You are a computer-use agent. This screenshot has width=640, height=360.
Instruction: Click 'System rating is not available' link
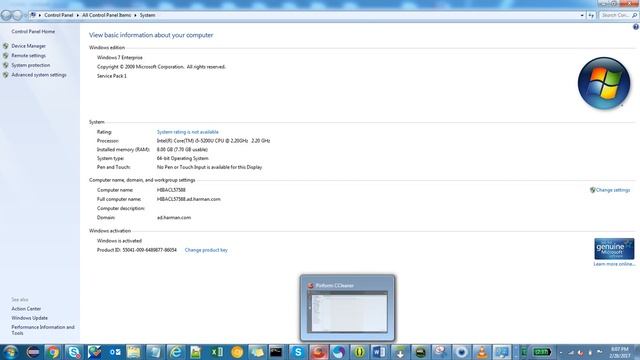click(188, 132)
